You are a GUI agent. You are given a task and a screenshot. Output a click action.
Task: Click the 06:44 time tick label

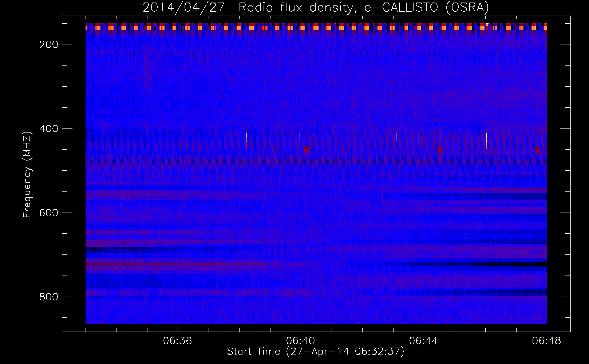[424, 341]
